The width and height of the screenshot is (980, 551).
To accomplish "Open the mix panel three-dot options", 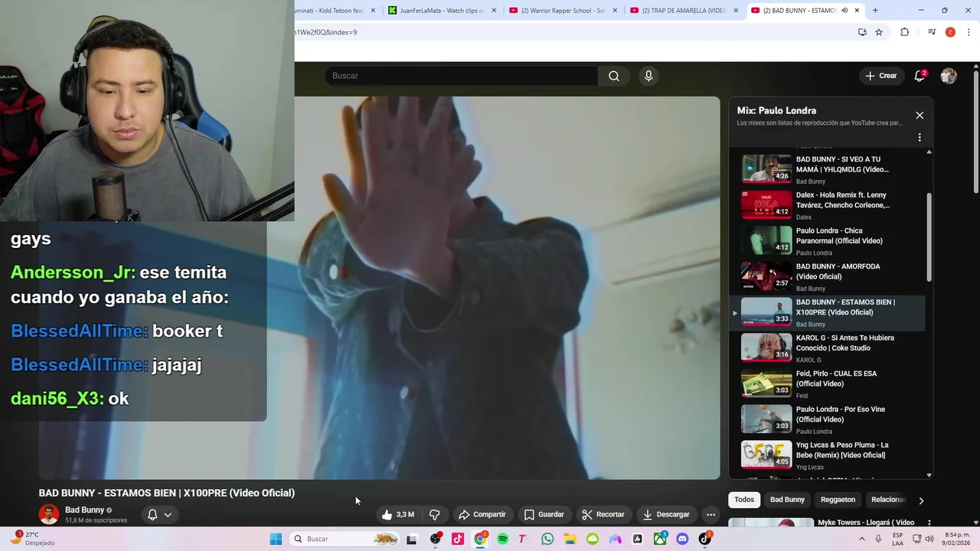I will (920, 138).
